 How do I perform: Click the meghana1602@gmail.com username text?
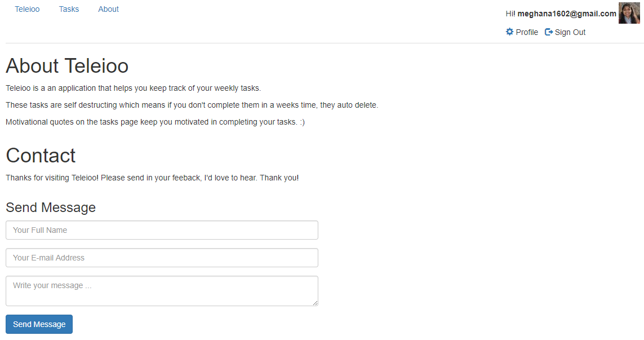[567, 14]
